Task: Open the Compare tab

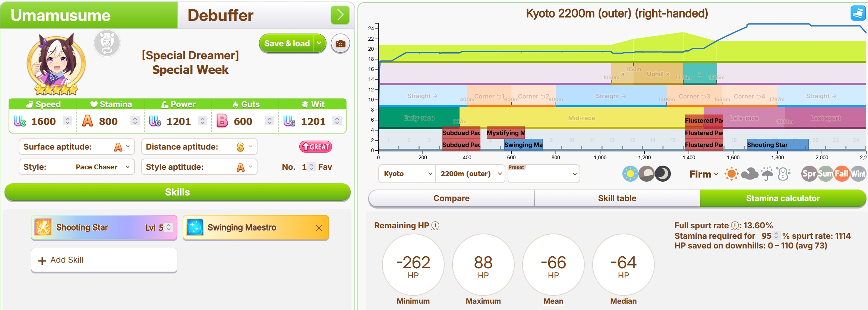Action: (451, 198)
